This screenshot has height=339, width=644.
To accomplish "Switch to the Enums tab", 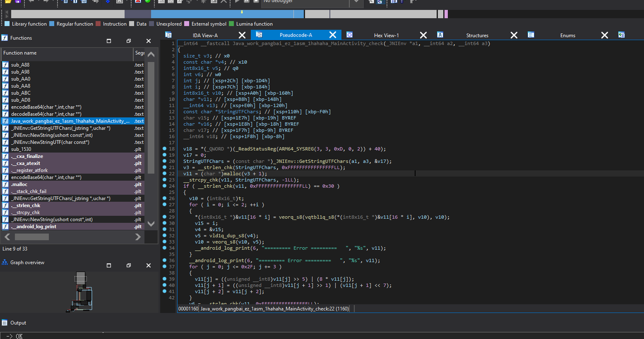I will (x=568, y=35).
